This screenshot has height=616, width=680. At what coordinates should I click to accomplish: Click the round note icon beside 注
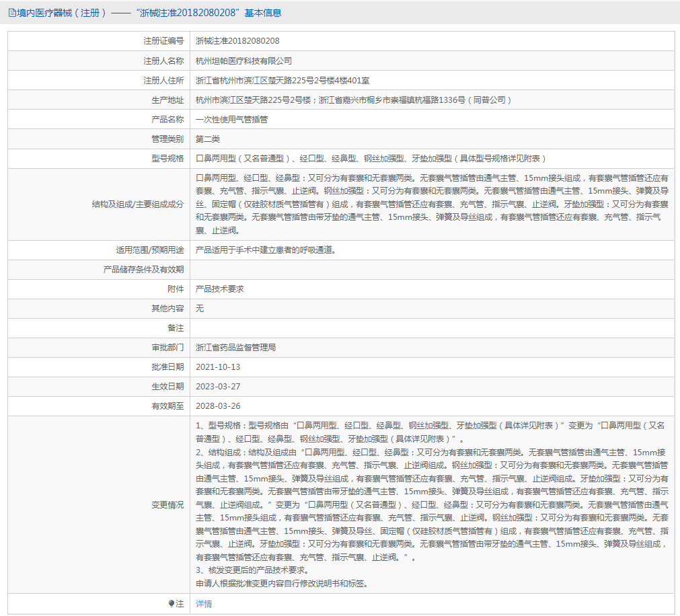pyautogui.click(x=172, y=604)
